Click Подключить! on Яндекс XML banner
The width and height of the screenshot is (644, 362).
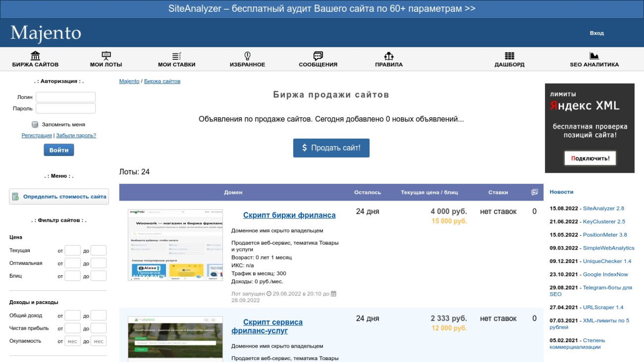pos(590,158)
